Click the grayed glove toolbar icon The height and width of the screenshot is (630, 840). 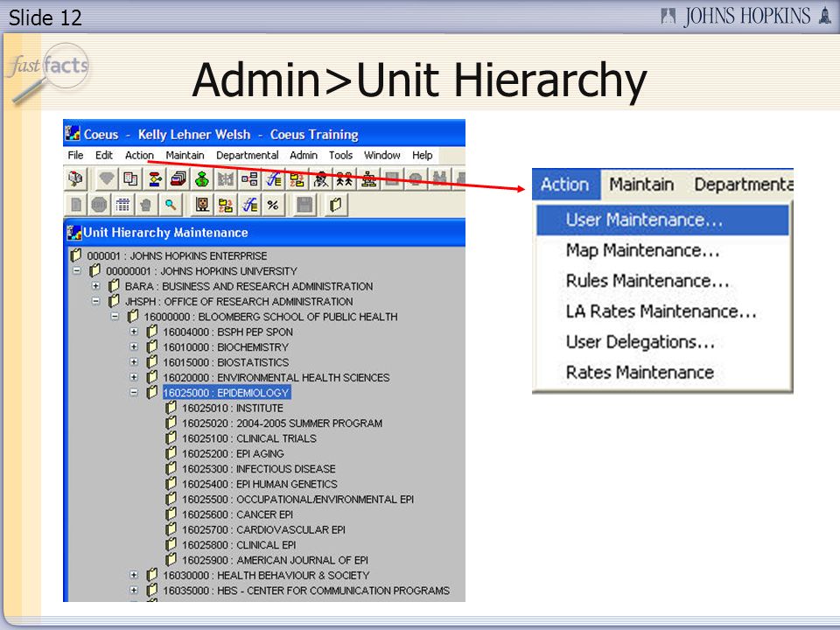pos(146,204)
